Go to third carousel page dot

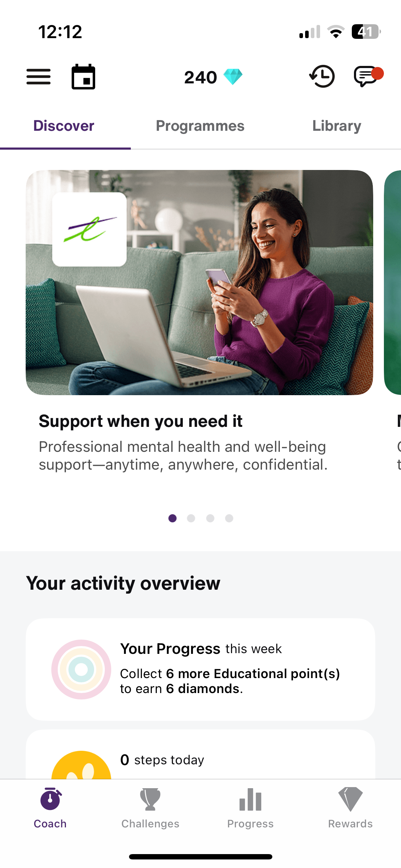point(210,518)
